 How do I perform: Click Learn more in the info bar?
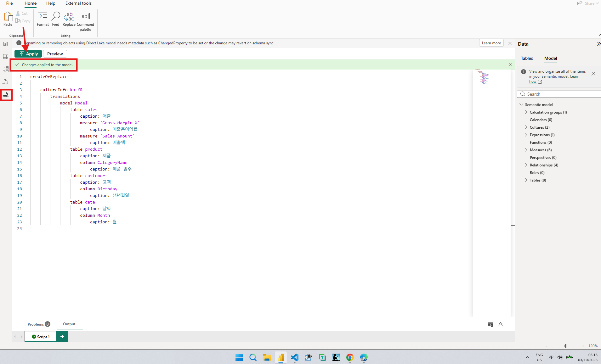(491, 43)
